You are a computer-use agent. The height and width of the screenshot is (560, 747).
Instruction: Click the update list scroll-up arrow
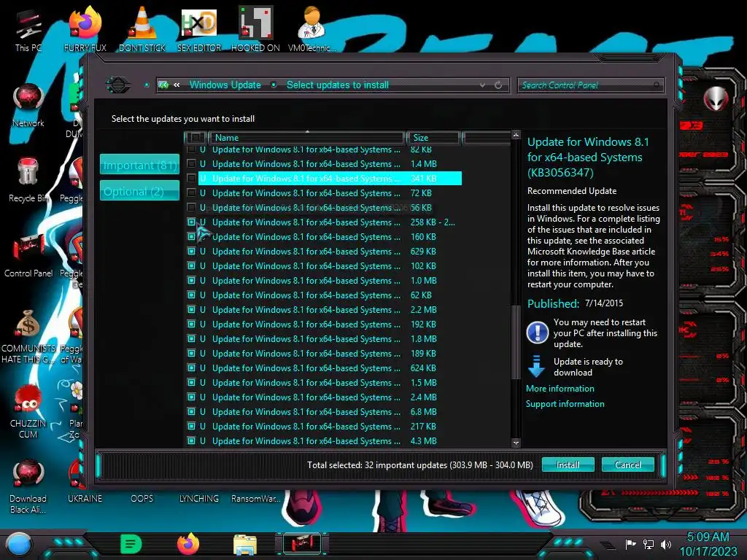(x=516, y=135)
